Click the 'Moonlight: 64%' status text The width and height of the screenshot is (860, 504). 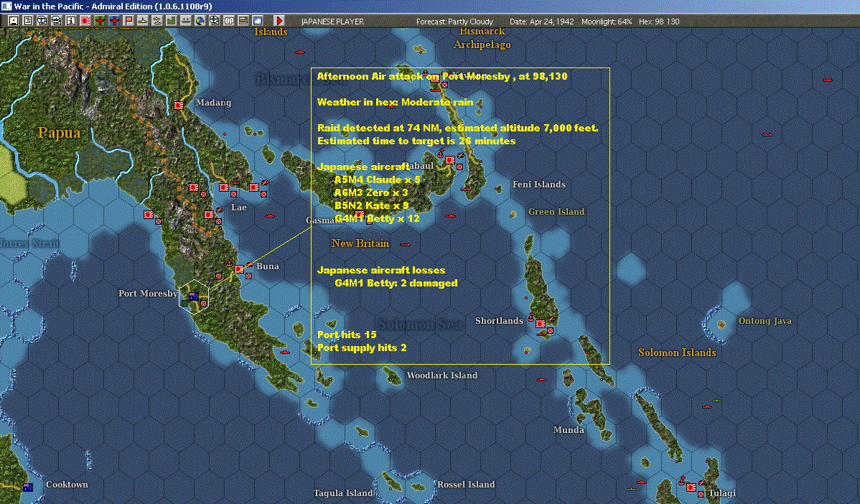pyautogui.click(x=607, y=22)
